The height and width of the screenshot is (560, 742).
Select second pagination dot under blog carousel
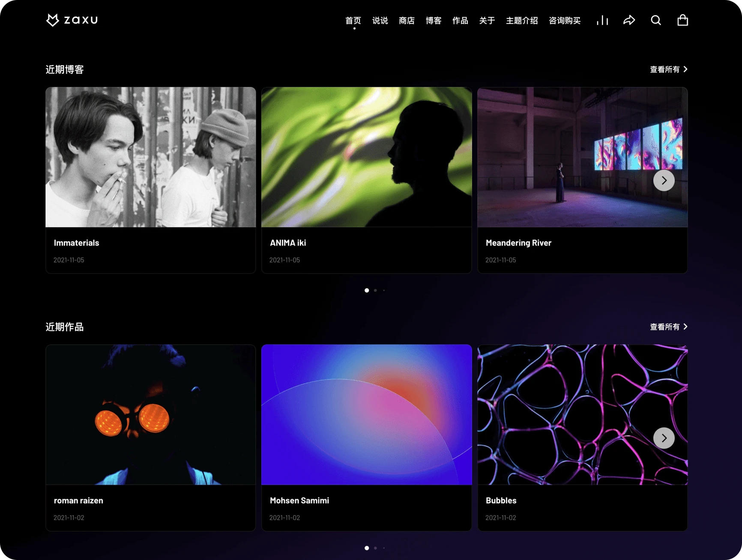tap(375, 290)
